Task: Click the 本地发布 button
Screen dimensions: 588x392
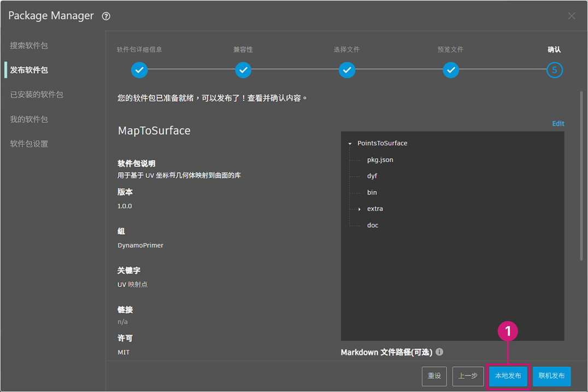Action: click(x=508, y=376)
